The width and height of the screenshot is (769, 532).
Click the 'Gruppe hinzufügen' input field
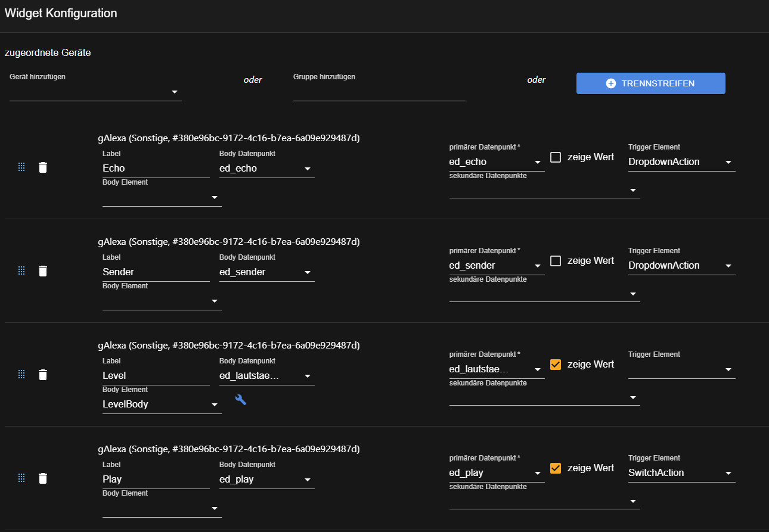point(379,92)
